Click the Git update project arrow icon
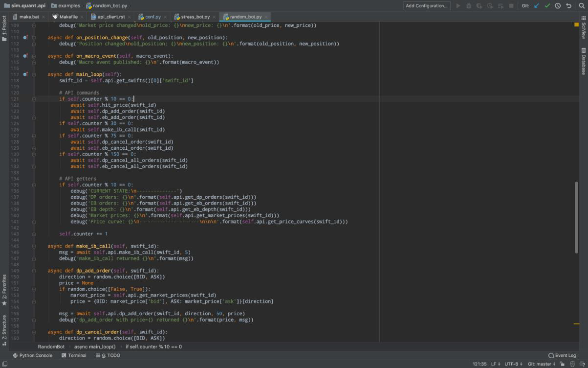The height and width of the screenshot is (368, 588). click(x=537, y=6)
